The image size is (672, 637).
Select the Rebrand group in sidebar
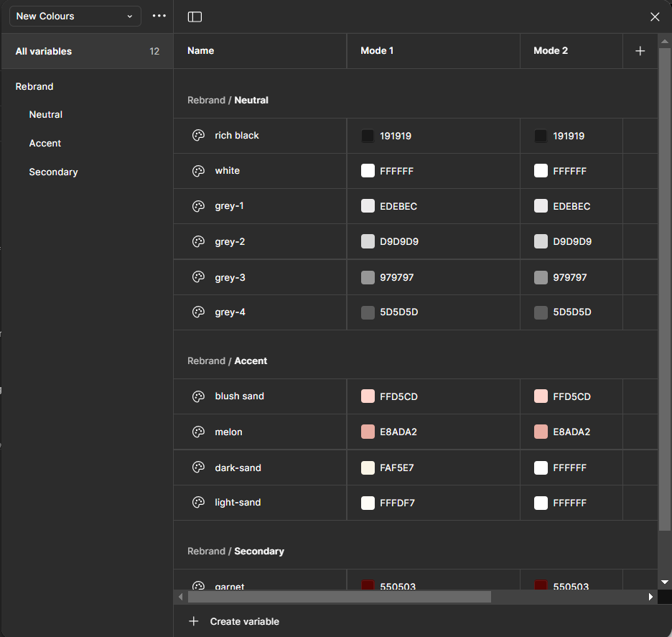[x=34, y=87]
